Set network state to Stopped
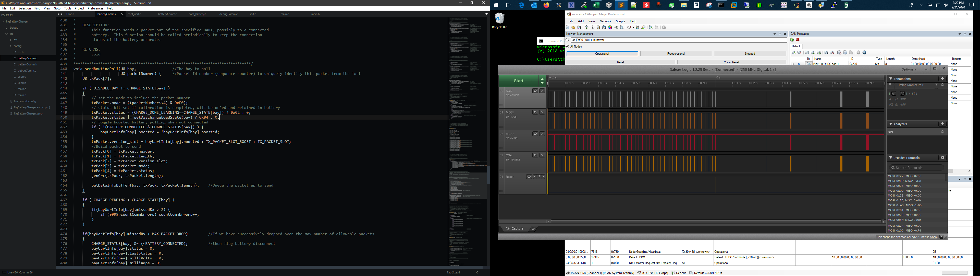 click(x=750, y=54)
